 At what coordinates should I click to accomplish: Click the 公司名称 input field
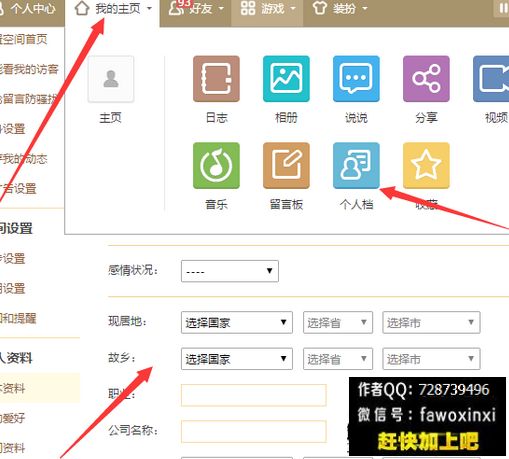click(254, 431)
